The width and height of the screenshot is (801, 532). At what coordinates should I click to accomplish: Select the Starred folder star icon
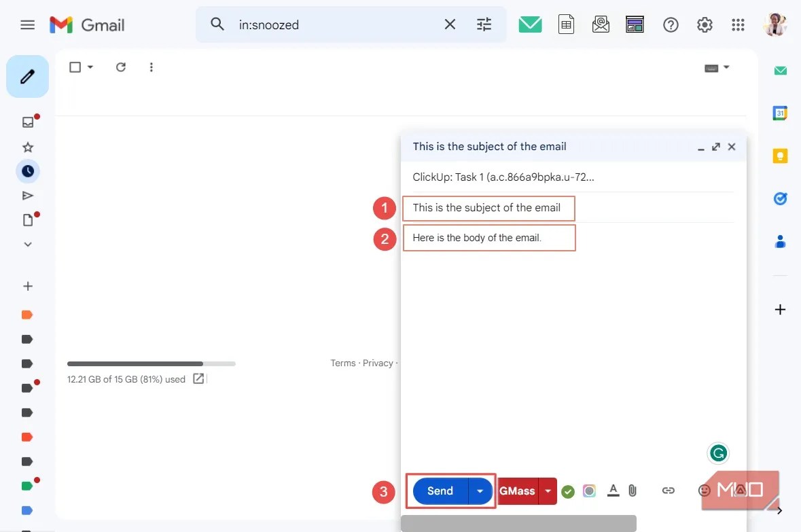pyautogui.click(x=27, y=147)
